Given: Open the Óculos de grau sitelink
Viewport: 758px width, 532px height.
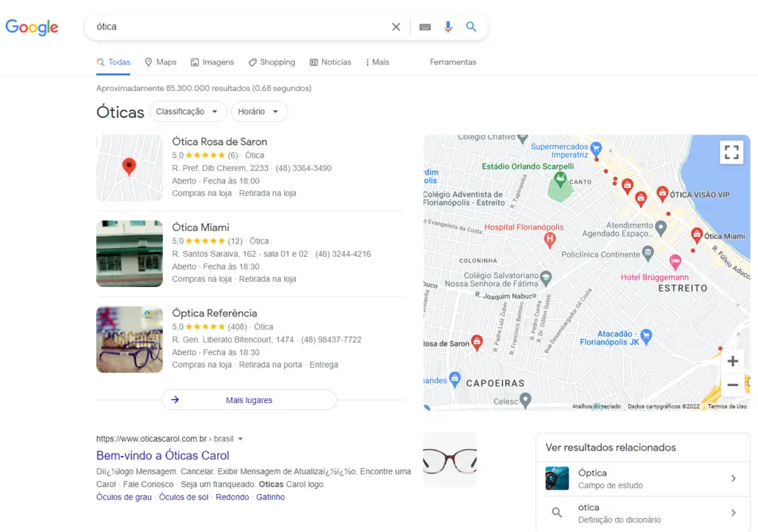Looking at the screenshot, I should [x=124, y=497].
